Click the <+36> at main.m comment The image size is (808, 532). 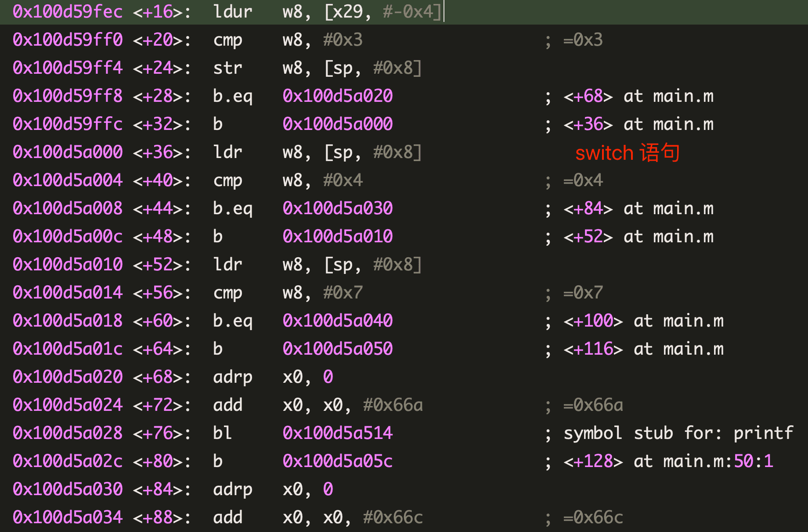[638, 124]
